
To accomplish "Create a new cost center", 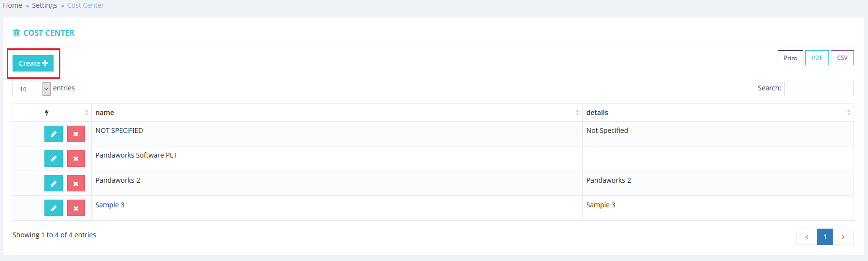I will (x=33, y=63).
